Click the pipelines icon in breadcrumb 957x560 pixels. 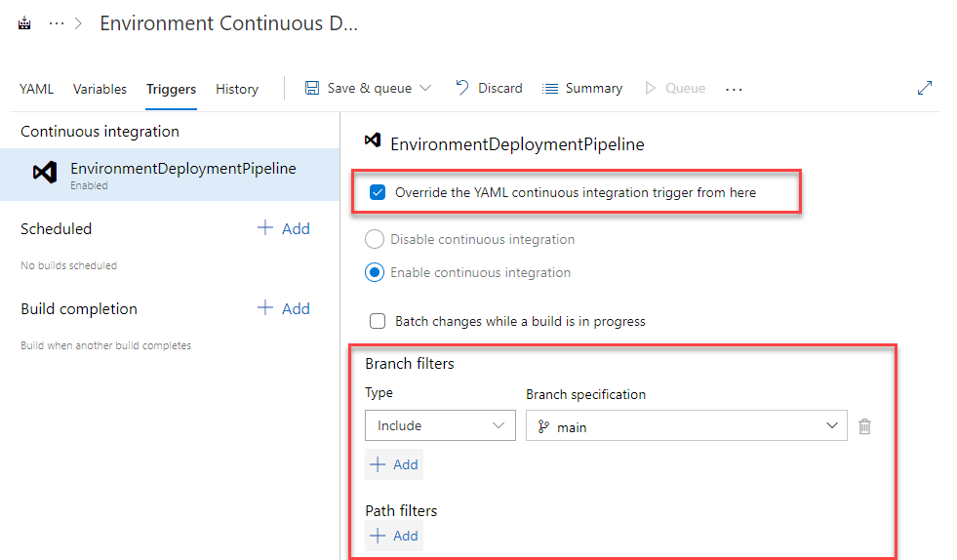tap(24, 23)
